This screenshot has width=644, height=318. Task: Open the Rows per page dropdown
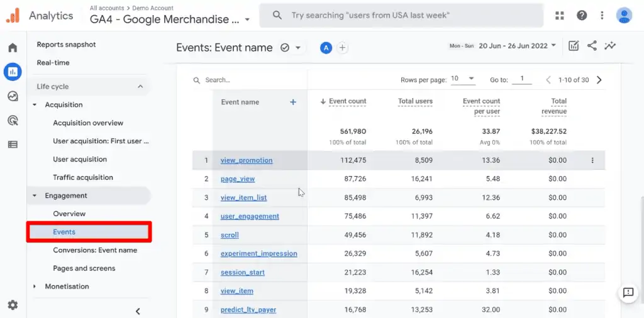463,79
